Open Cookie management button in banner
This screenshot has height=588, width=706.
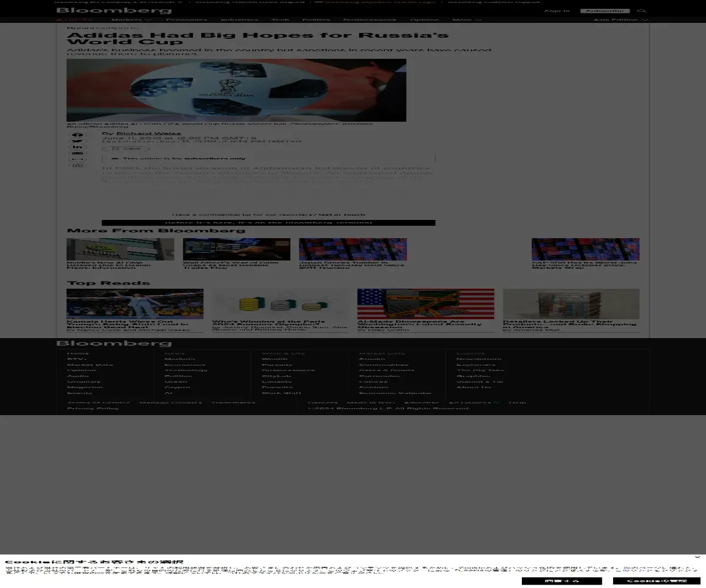(657, 581)
